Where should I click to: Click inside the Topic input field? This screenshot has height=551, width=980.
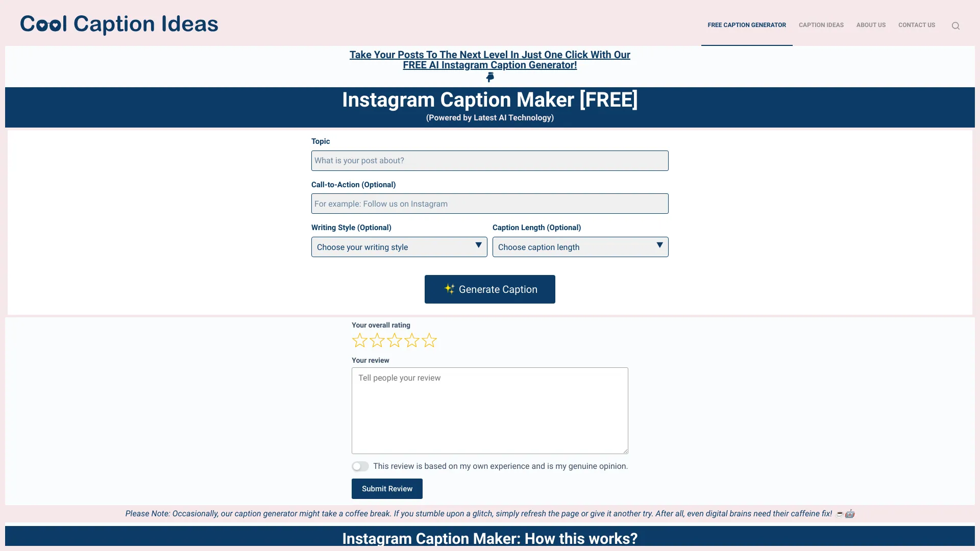click(x=489, y=160)
